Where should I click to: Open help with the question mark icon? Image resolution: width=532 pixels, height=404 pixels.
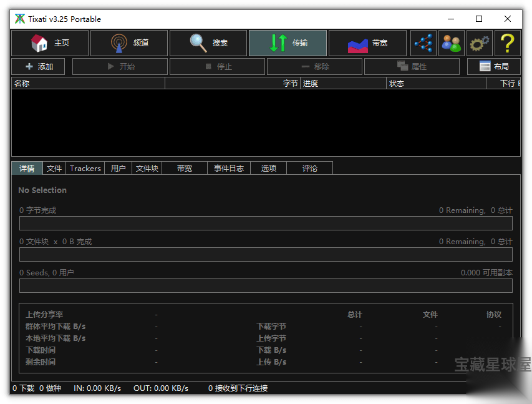pos(508,43)
